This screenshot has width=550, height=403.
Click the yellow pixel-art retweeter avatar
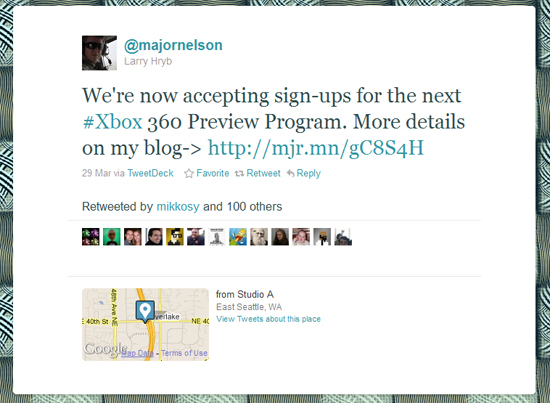(x=175, y=236)
